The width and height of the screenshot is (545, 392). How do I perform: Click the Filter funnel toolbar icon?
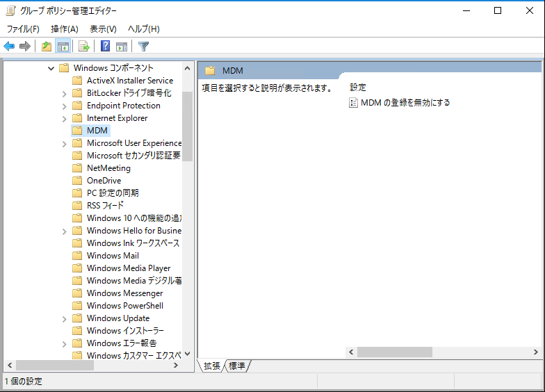[x=143, y=46]
